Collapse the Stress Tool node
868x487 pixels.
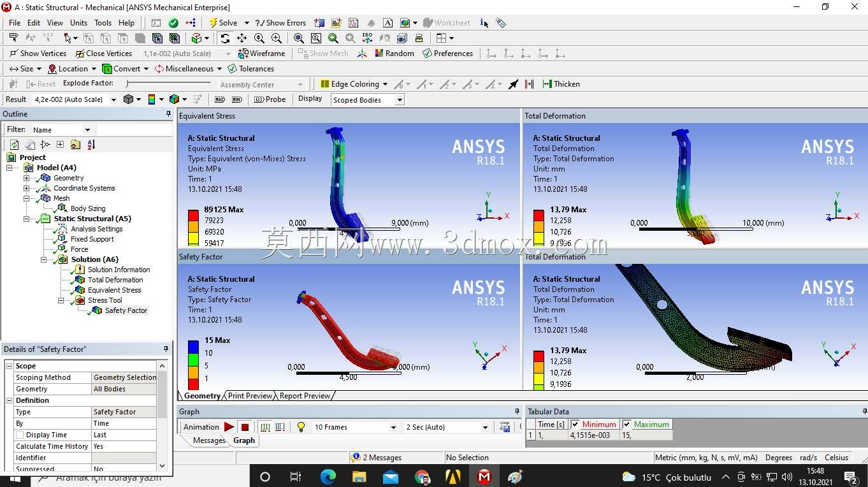(x=61, y=300)
